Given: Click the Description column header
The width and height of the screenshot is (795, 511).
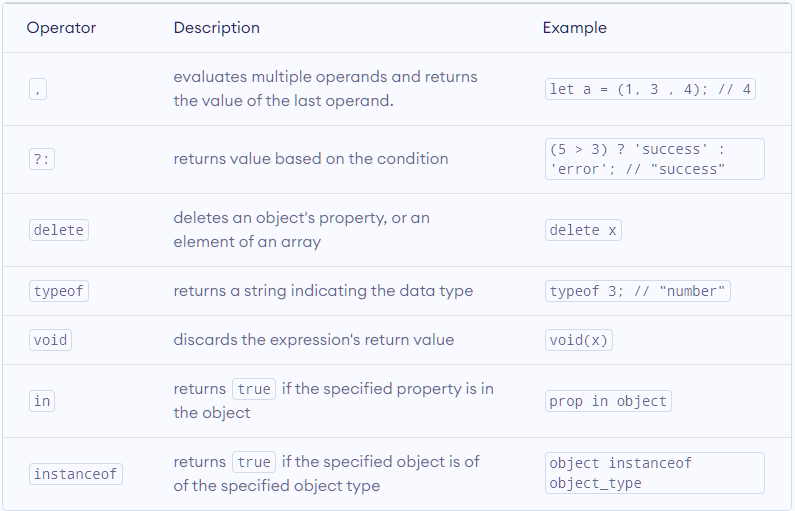Looking at the screenshot, I should click(x=216, y=27).
